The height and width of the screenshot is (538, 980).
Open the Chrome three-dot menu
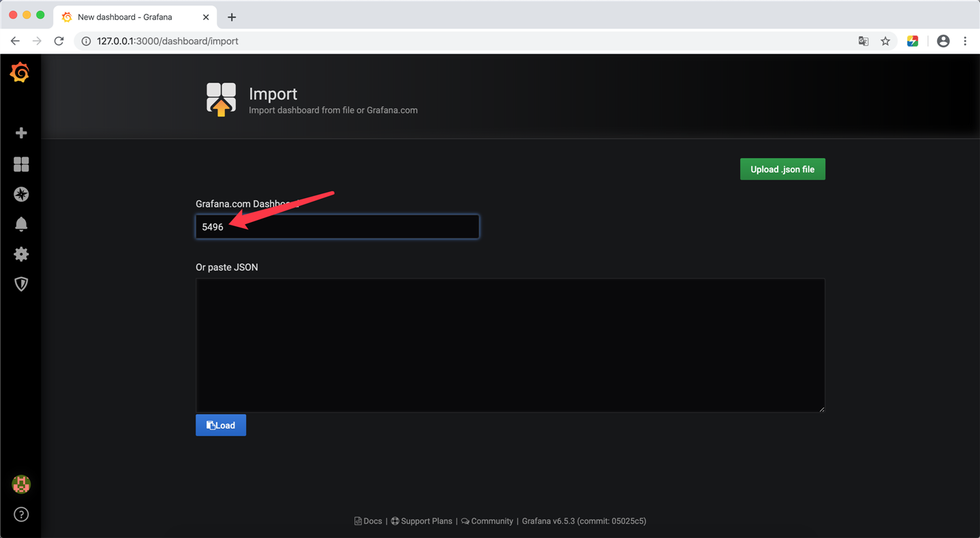[965, 41]
